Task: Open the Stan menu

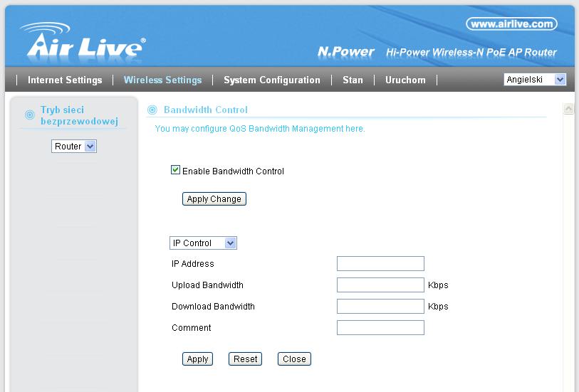Action: tap(353, 80)
